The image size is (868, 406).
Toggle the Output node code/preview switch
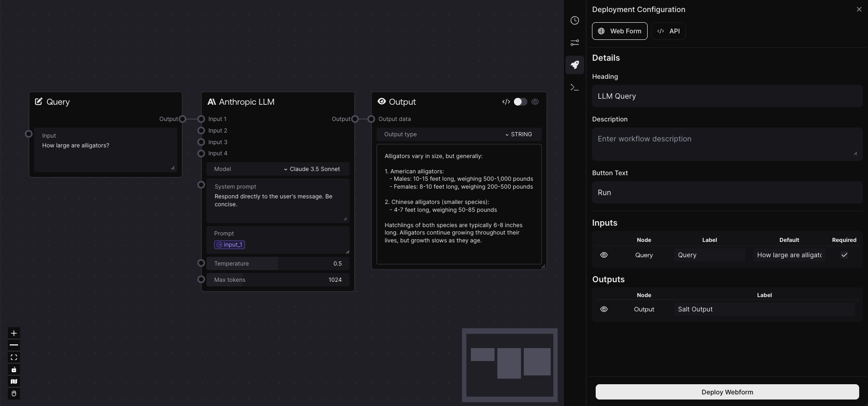click(521, 101)
